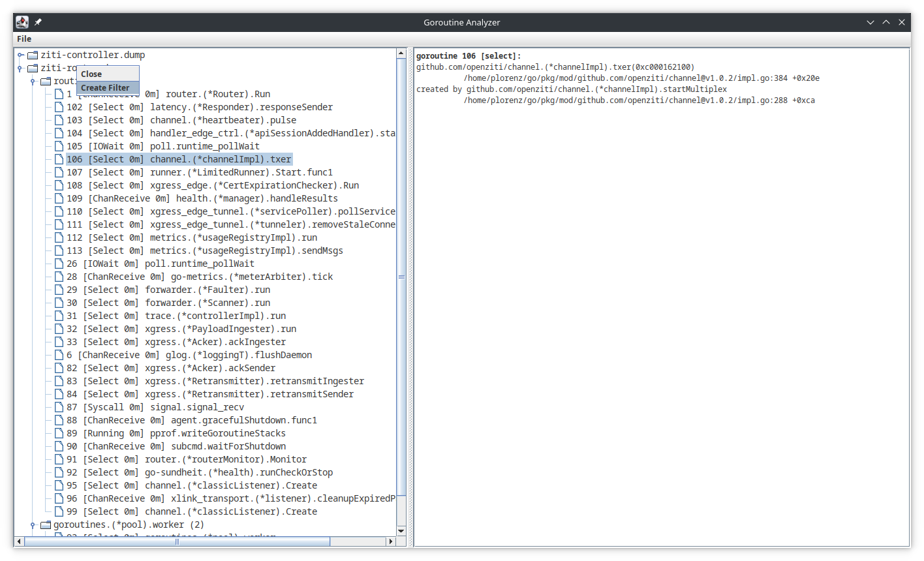Viewport: 924px width, 561px height.
Task: Select goroutine 91 routerMonitor Monitor
Action: [x=187, y=459]
